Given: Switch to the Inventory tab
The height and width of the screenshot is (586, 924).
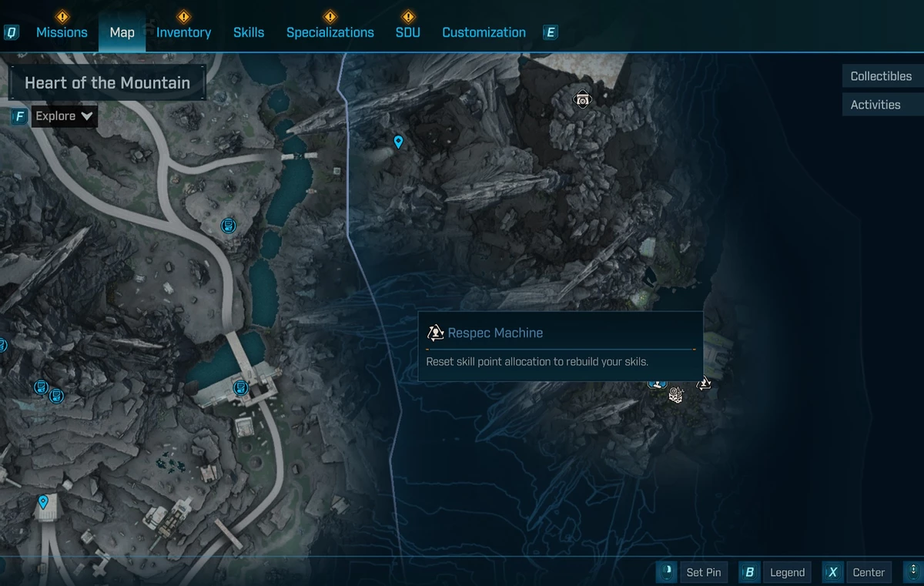Looking at the screenshot, I should [183, 32].
